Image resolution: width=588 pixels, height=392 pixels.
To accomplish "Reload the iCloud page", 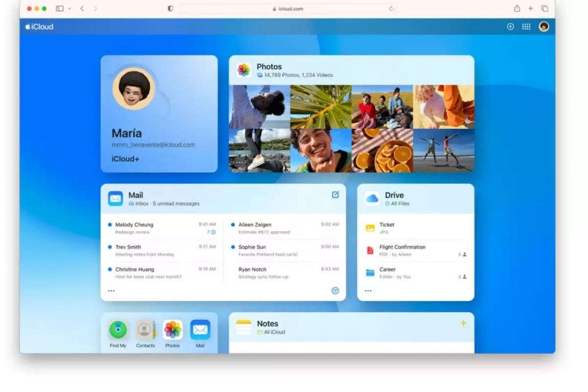I will tap(391, 8).
